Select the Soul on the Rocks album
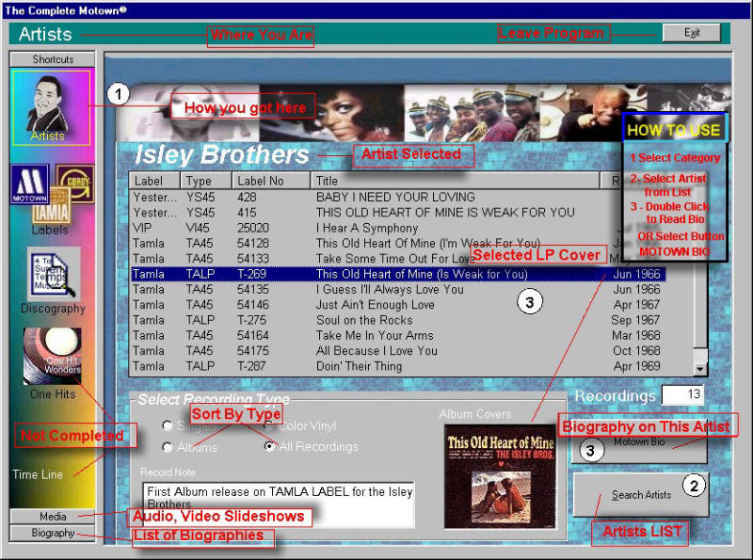Screen dimensions: 753x560 pos(398,320)
